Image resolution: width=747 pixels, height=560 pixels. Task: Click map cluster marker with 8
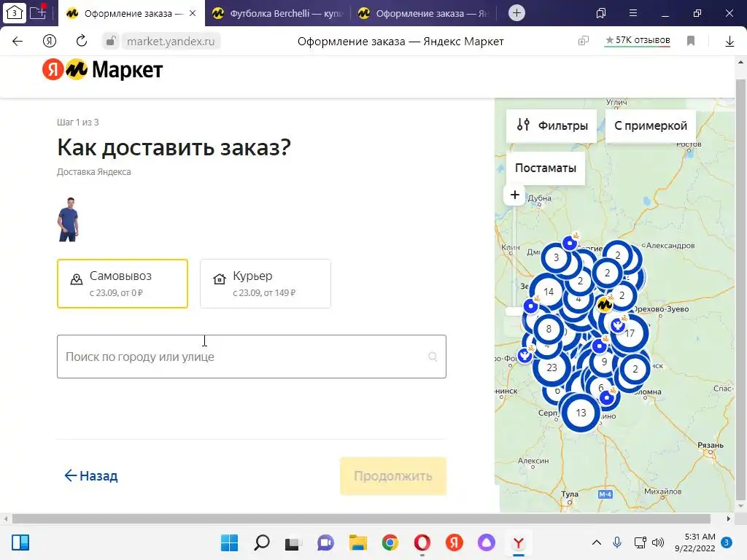coord(549,329)
